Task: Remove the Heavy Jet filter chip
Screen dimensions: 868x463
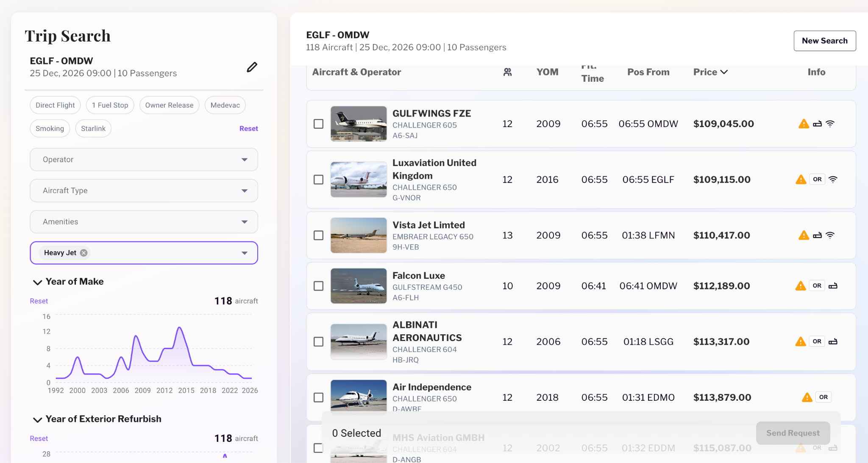Action: pyautogui.click(x=84, y=253)
